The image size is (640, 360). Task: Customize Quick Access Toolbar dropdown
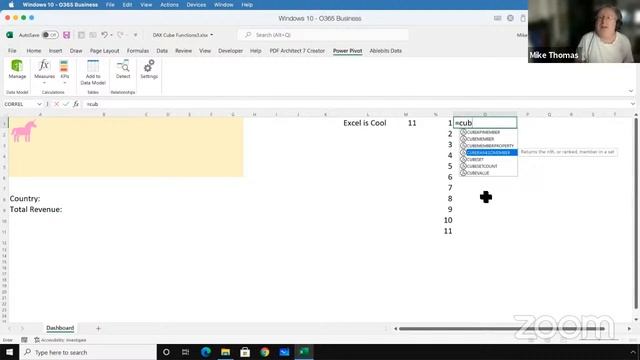[x=136, y=35]
